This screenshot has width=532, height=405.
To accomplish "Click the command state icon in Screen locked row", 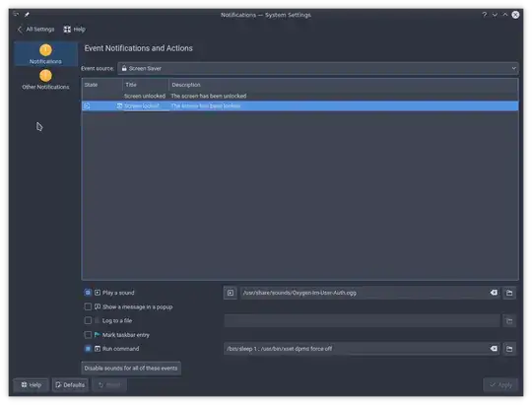I will (119, 105).
